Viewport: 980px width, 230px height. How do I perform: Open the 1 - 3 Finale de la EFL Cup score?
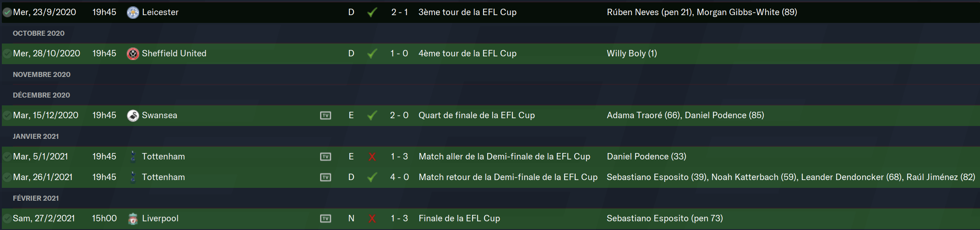point(399,219)
